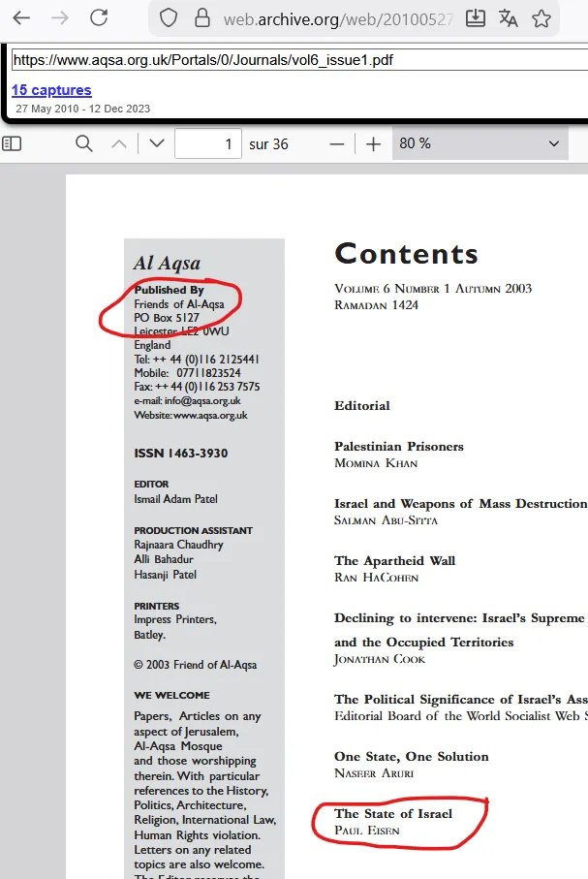Click the Wayback Machine URL input field
The width and height of the screenshot is (588, 879).
click(300, 59)
